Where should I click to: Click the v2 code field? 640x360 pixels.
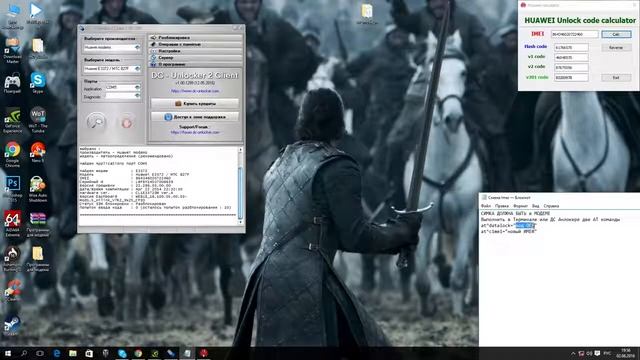(x=571, y=67)
